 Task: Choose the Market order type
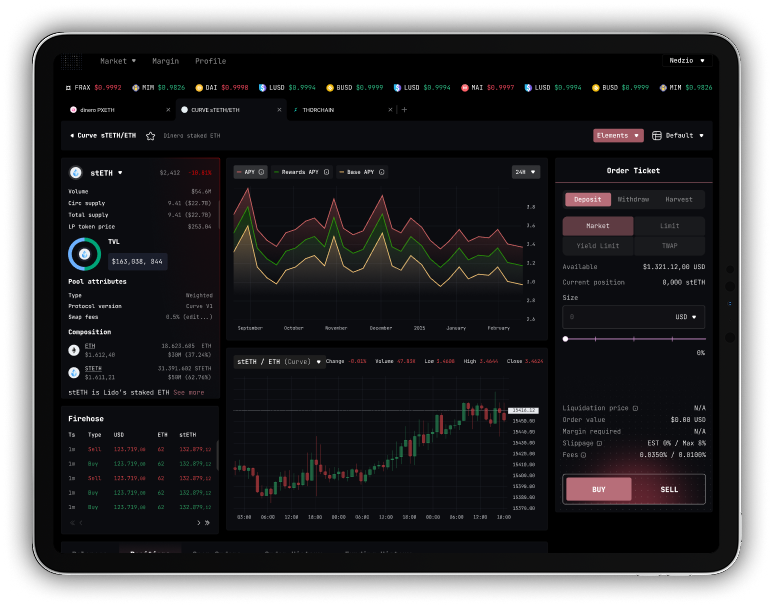[598, 226]
